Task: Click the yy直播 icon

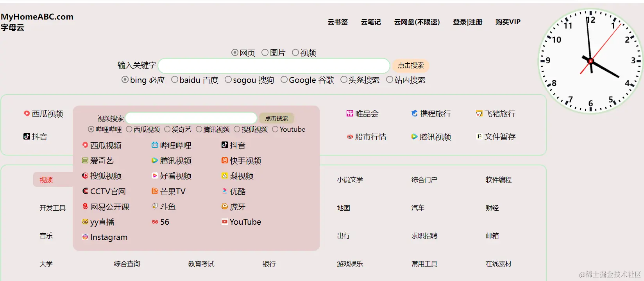Action: [85, 222]
